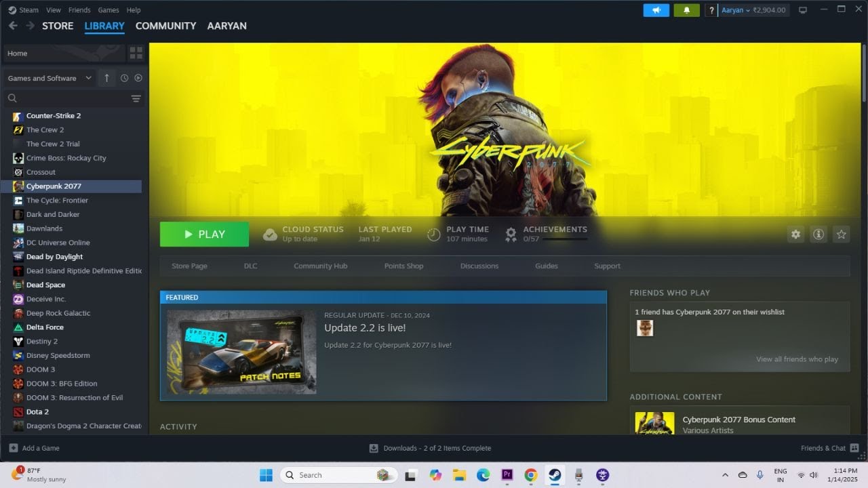Select the LIBRARY tab
Viewport: 868px width, 488px height.
(104, 26)
